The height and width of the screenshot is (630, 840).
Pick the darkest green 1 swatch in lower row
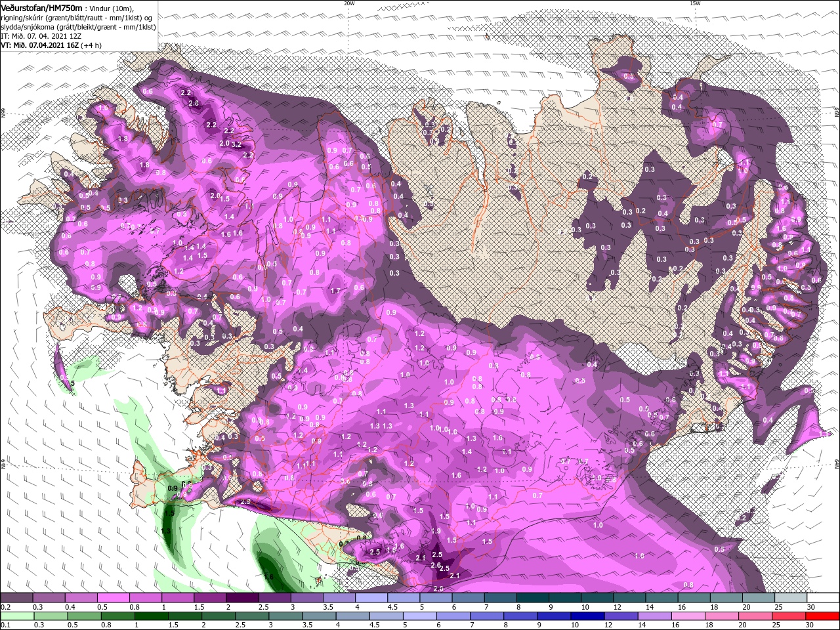[151, 616]
